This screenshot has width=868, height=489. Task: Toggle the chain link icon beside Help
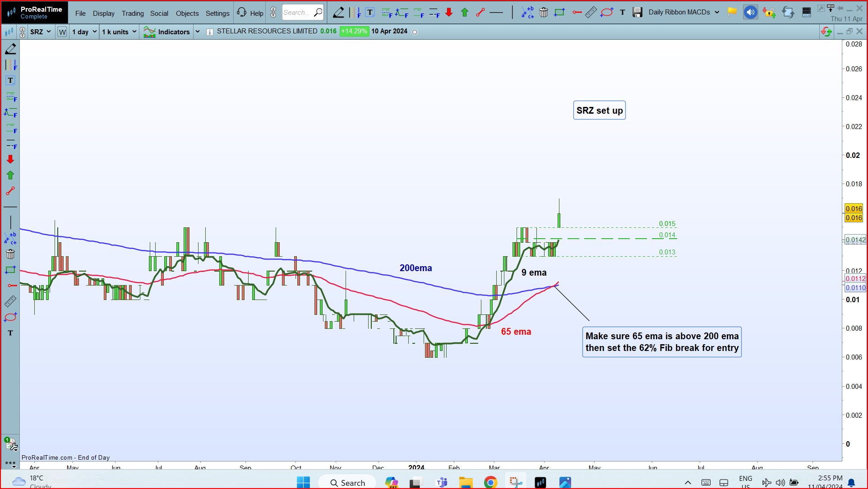point(273,13)
